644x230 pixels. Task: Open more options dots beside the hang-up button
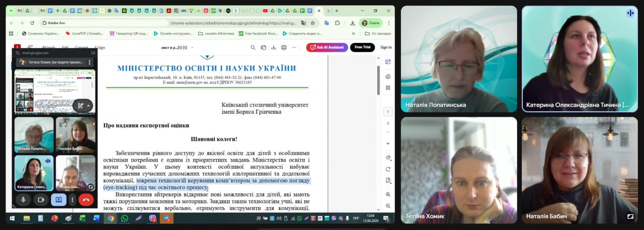(72, 200)
